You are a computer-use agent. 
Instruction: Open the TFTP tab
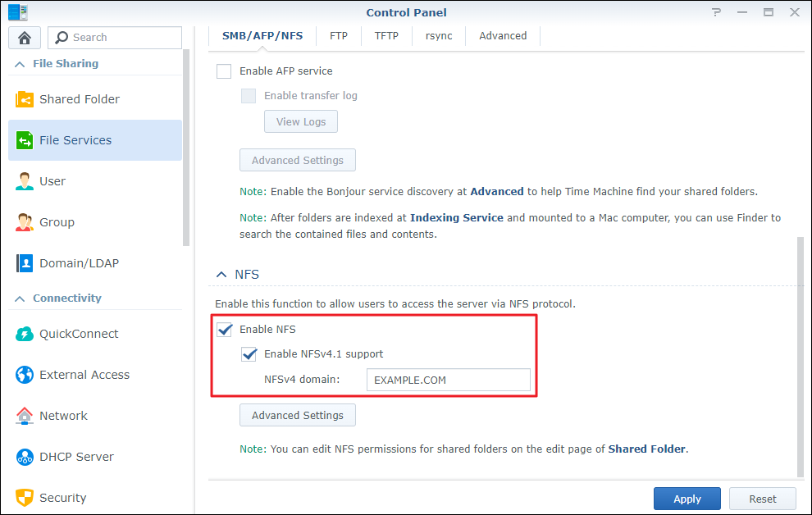pyautogui.click(x=385, y=35)
